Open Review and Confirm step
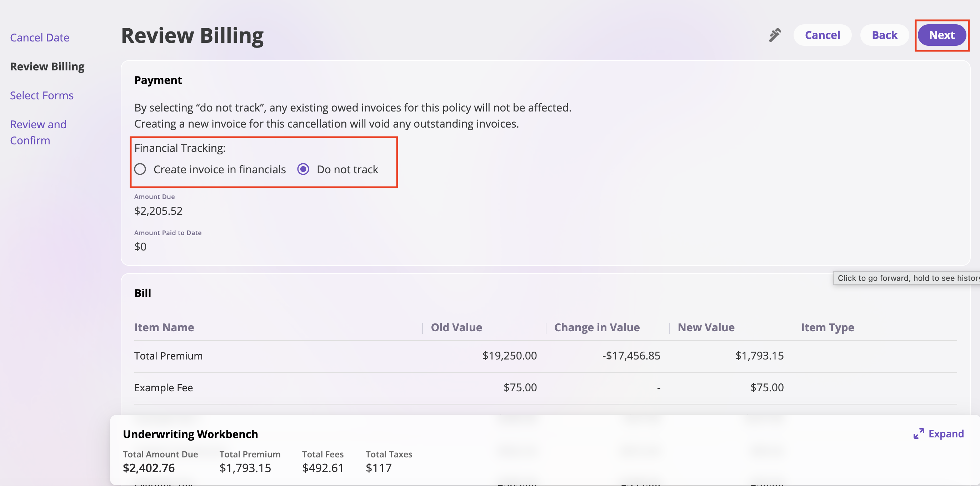The image size is (980, 486). [38, 132]
